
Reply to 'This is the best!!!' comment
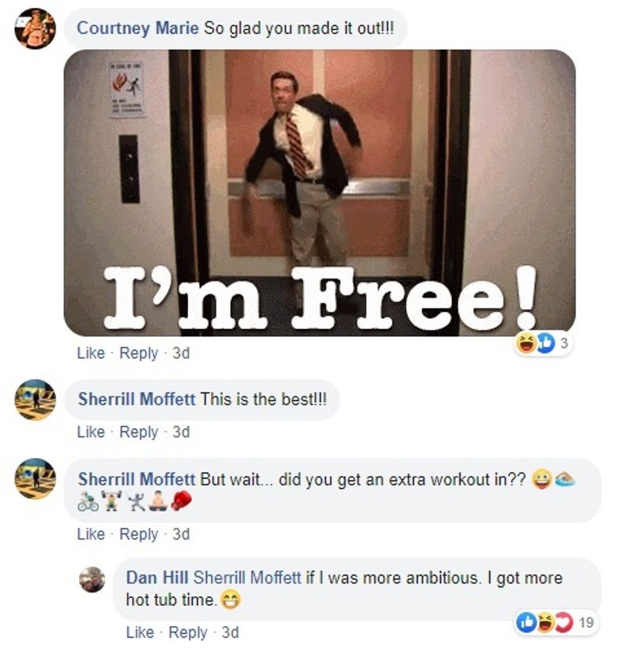(x=139, y=432)
